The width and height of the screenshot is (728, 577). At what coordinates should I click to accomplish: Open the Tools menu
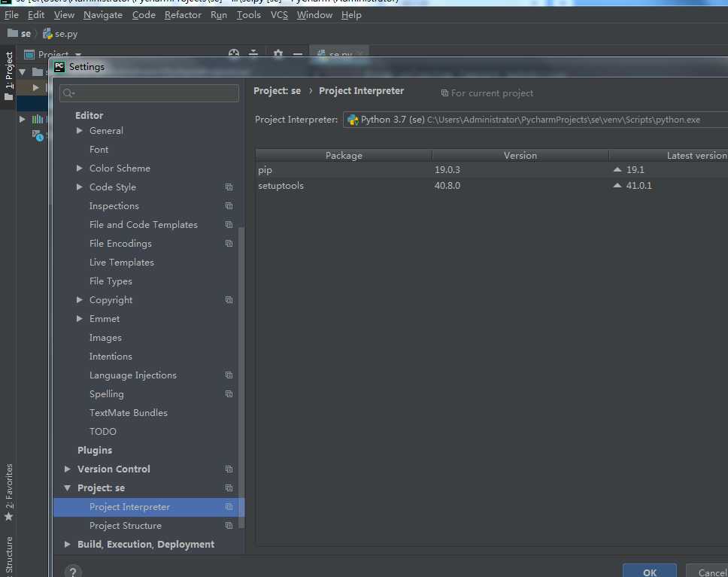point(248,15)
